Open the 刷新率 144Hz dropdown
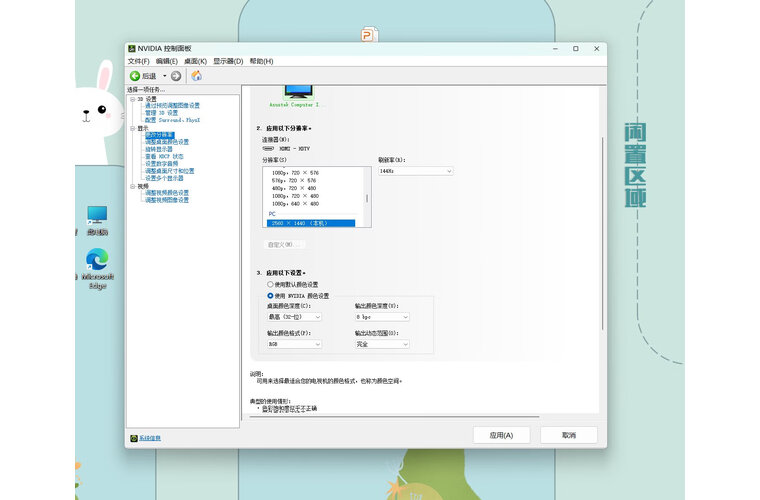The image size is (760, 500). (x=415, y=171)
